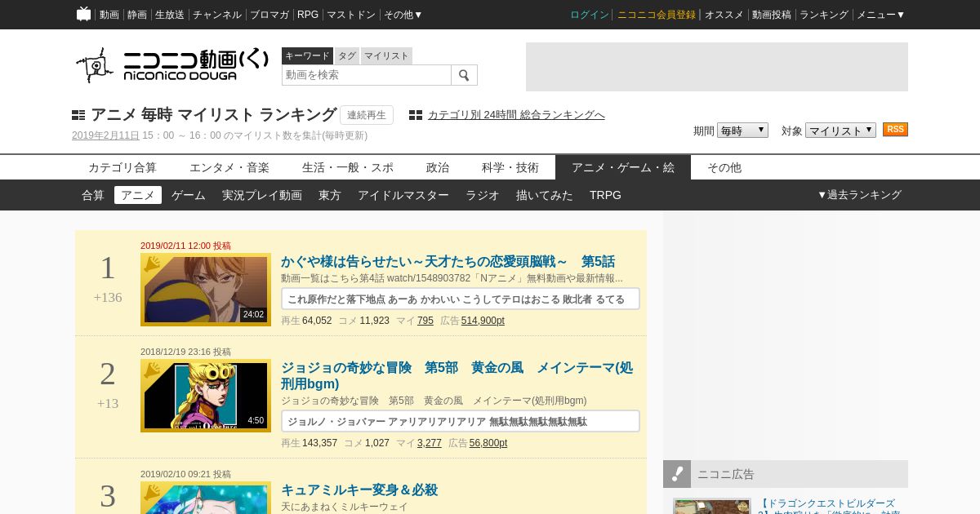Open the かぐや様は告らせたい 第5話 title link
The height and width of the screenshot is (514, 980).
[448, 262]
